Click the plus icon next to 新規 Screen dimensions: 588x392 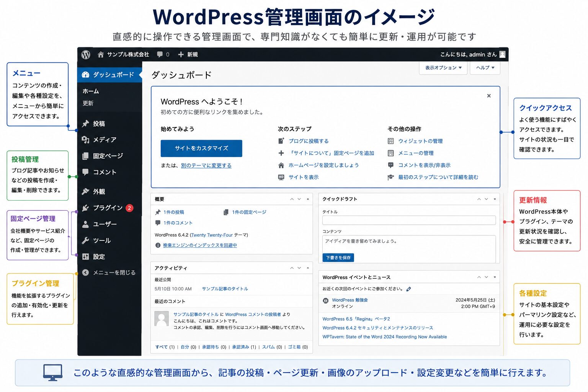[181, 54]
